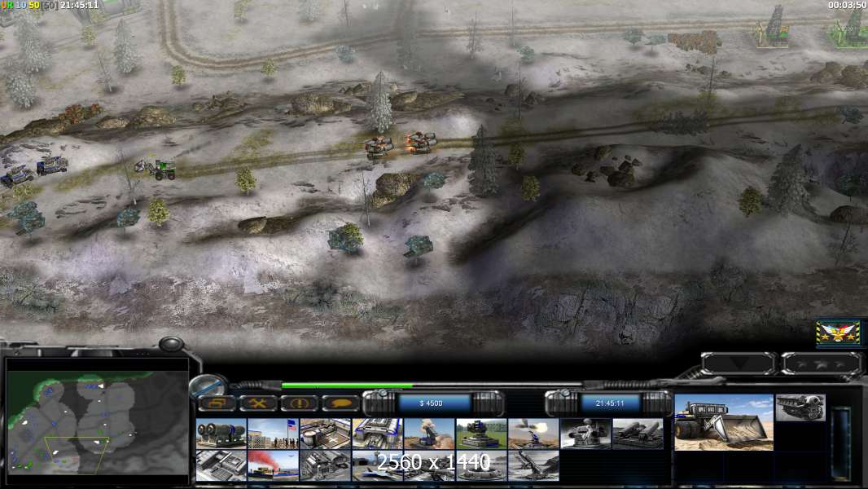Viewport: 868px width, 489px height.
Task: Select the War Factory build icon
Action: [x=377, y=434]
